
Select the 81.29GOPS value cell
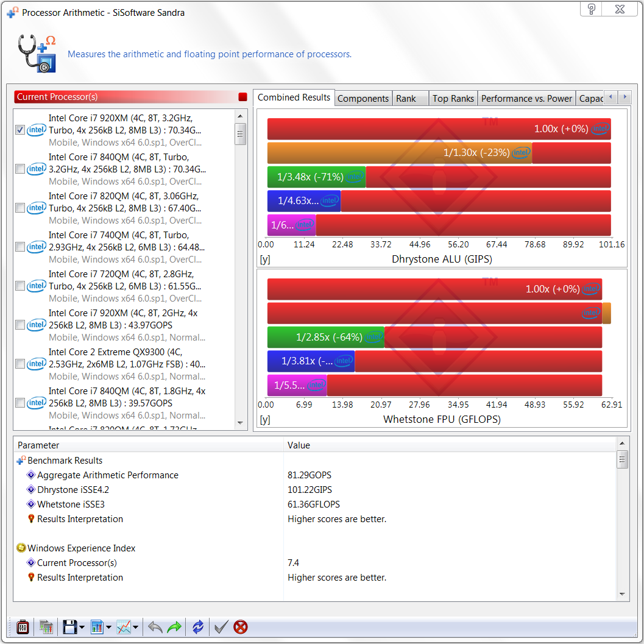(310, 475)
